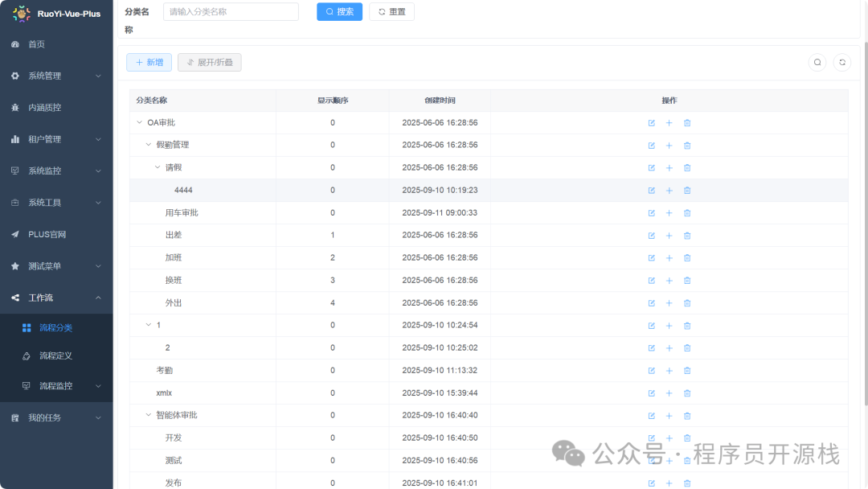The width and height of the screenshot is (868, 489).
Task: Click the edit icon for 考勤 row
Action: pos(652,371)
